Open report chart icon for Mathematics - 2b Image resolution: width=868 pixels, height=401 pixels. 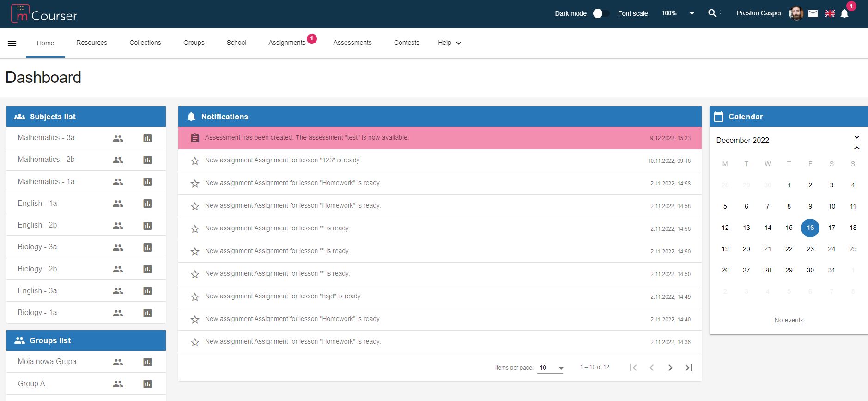click(x=147, y=160)
